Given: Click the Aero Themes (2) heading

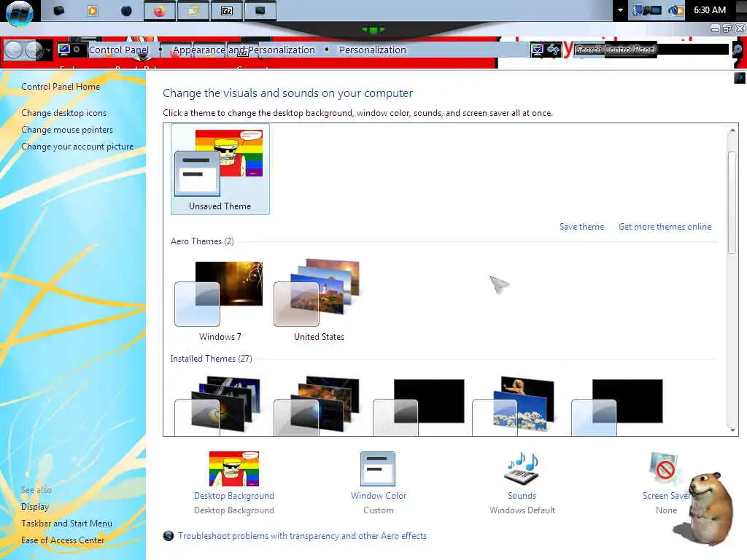Looking at the screenshot, I should pyautogui.click(x=202, y=241).
